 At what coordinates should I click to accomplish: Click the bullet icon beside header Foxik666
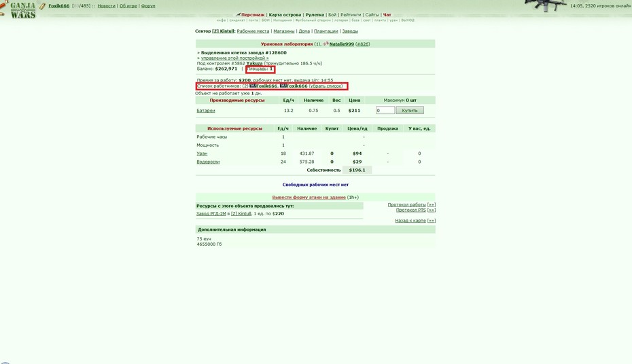(x=42, y=6)
